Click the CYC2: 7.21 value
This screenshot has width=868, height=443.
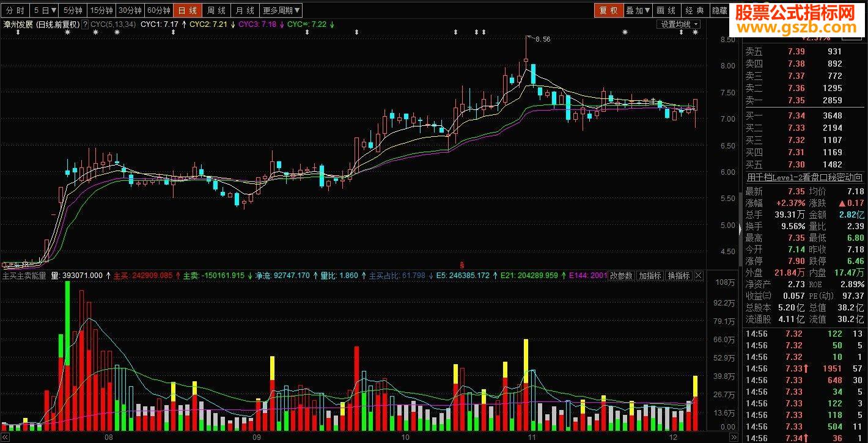[208, 24]
